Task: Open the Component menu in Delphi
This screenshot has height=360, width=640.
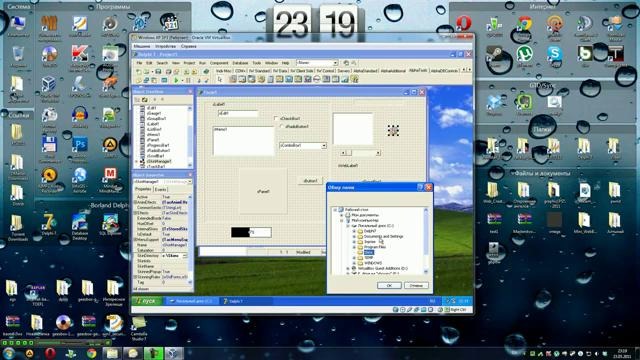Action: tap(219, 63)
